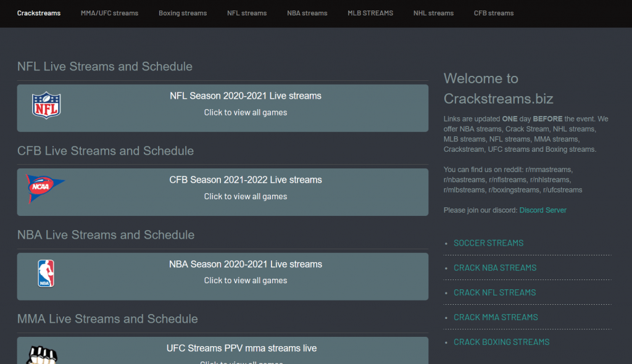
Task: Click the NCAA pennant logo icon
Action: [x=45, y=188]
